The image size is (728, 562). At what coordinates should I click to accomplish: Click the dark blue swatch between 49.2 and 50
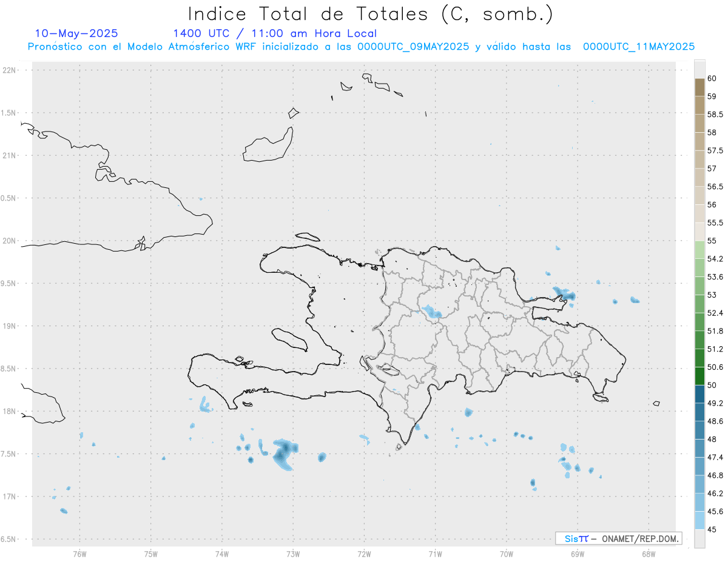pos(699,394)
